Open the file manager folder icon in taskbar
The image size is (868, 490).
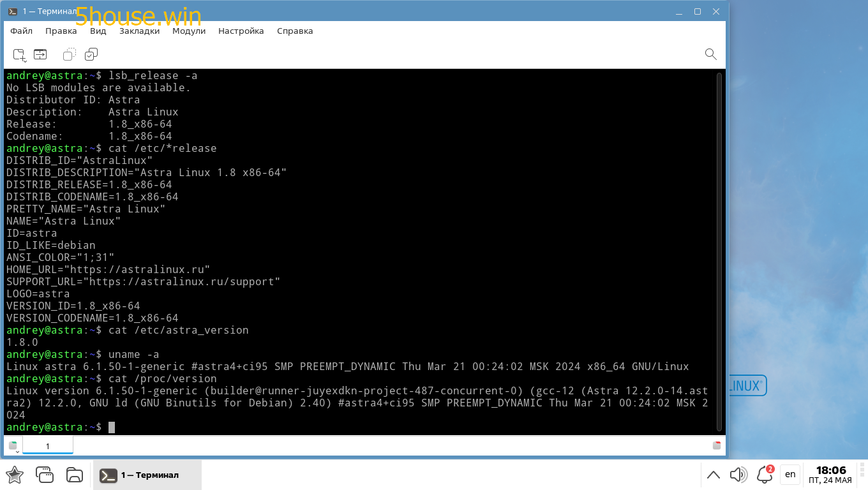click(x=75, y=475)
